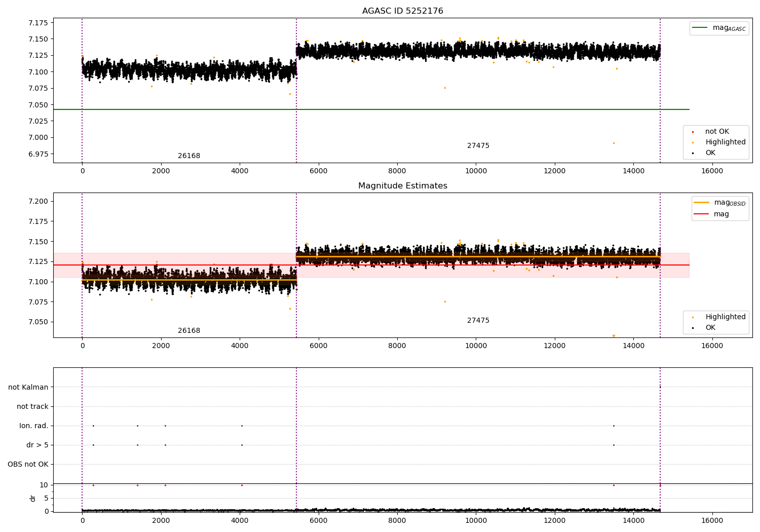Click 'OK' in the top plot legend

pos(710,153)
